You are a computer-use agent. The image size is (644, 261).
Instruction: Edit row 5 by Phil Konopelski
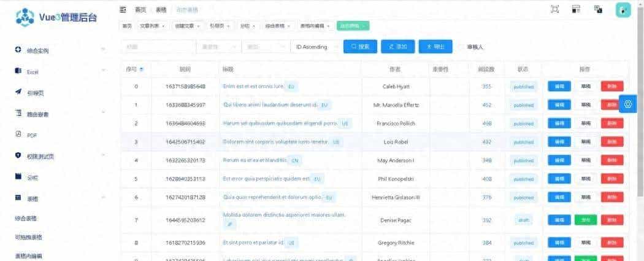559,179
